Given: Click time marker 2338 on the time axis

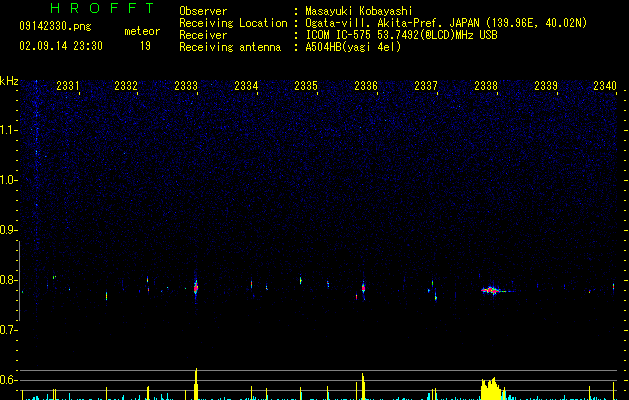Looking at the screenshot, I should click(486, 85).
